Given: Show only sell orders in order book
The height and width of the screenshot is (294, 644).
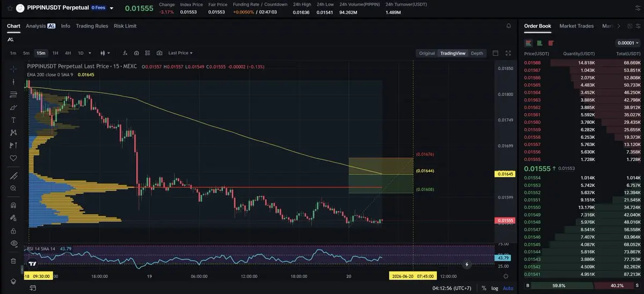Looking at the screenshot, I should [551, 43].
